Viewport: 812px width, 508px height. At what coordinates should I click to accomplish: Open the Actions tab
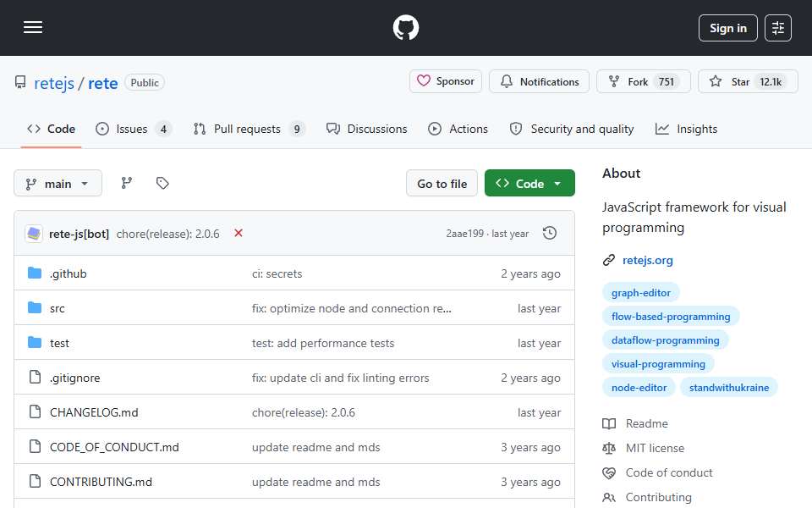pyautogui.click(x=458, y=129)
